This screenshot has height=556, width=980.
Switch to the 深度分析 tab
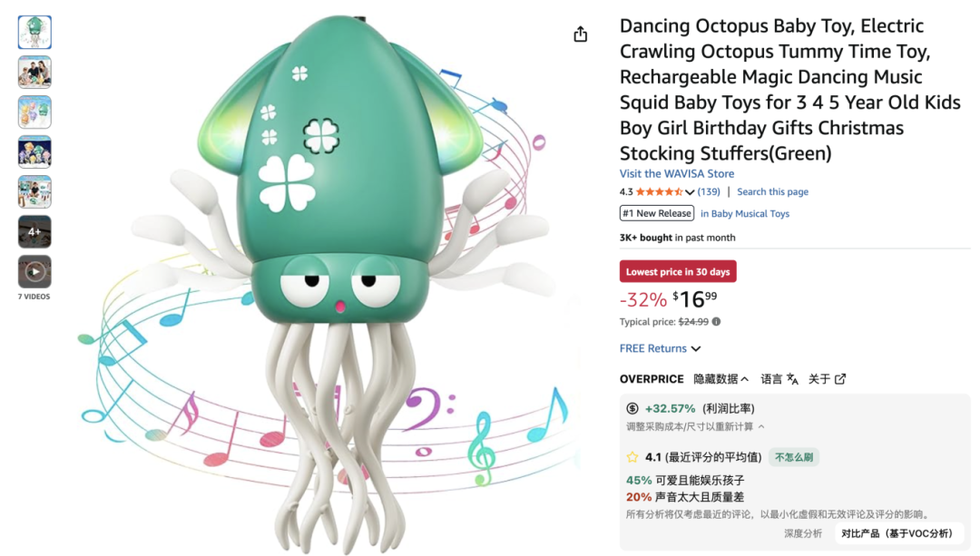tap(803, 533)
